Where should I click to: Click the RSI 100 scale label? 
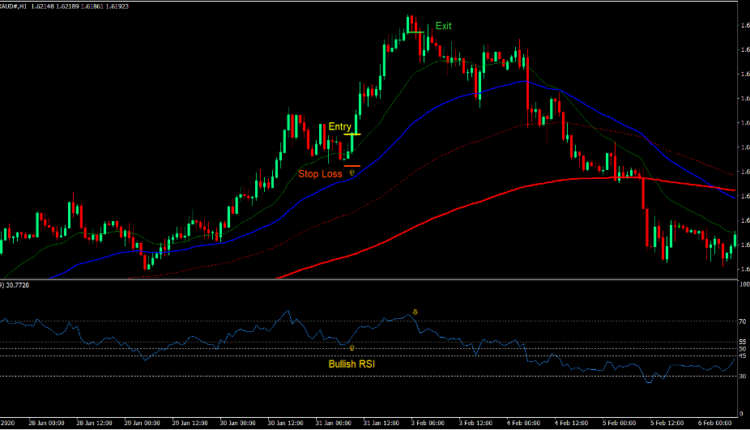click(x=743, y=286)
